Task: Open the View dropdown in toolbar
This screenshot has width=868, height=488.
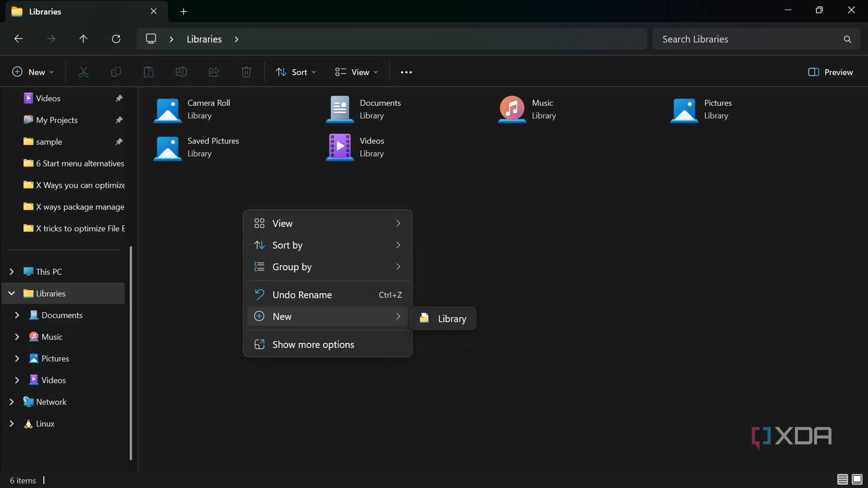Action: [x=356, y=72]
